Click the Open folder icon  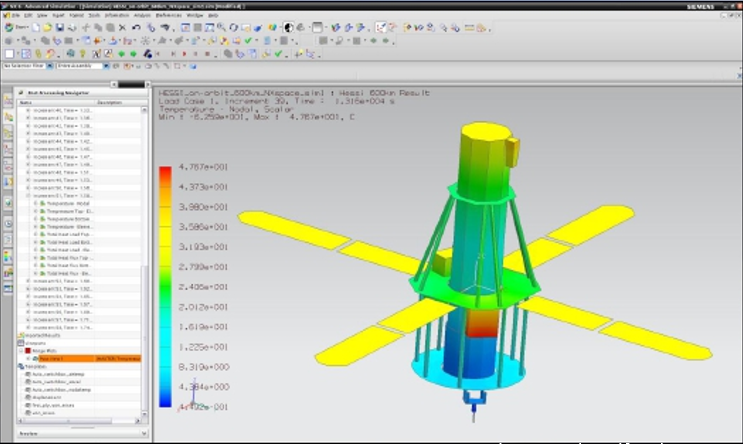tap(47, 28)
